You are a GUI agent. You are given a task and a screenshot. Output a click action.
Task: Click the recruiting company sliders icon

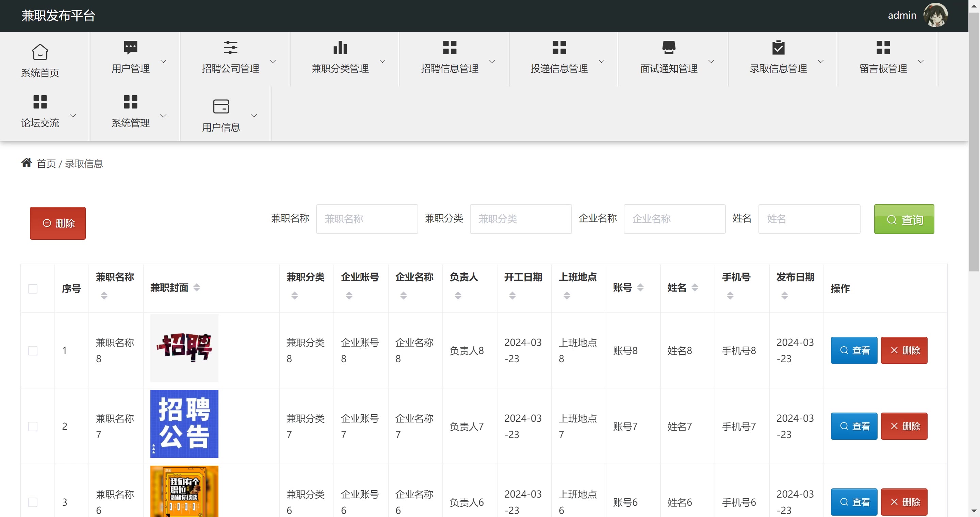tap(230, 48)
